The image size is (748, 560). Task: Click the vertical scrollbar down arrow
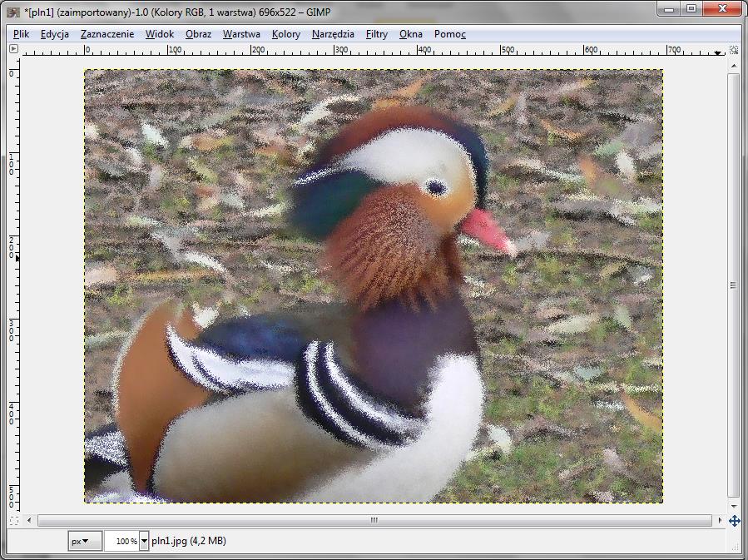(x=734, y=506)
